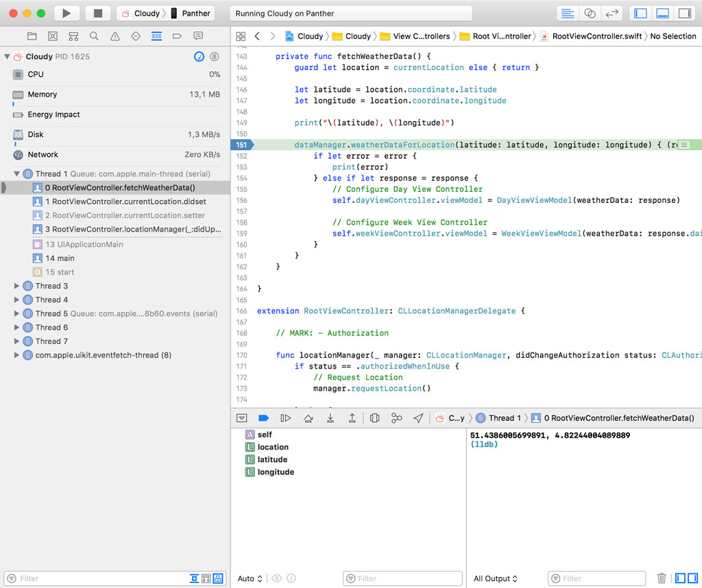Hide the debug area with its toggle
Screen dimensions: 702x588
pos(241,417)
